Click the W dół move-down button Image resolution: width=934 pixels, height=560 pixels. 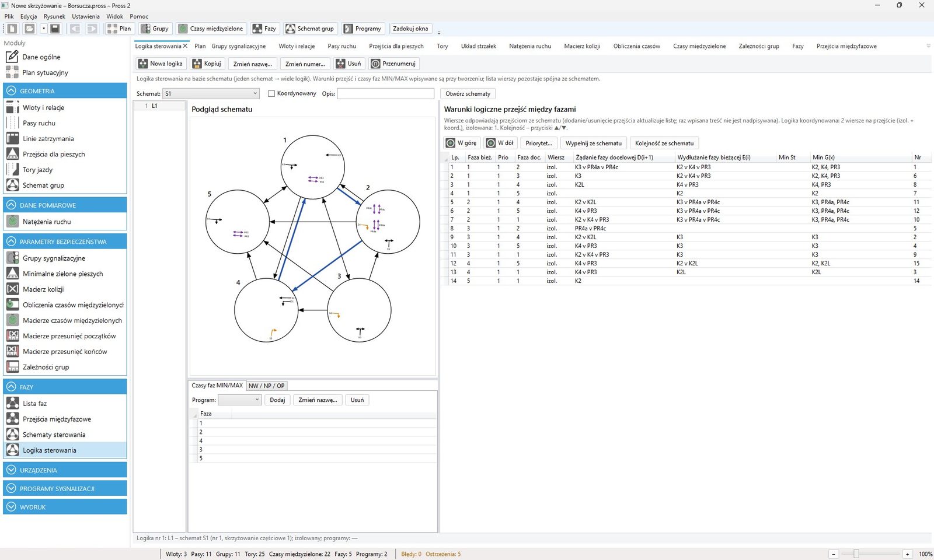tap(501, 143)
